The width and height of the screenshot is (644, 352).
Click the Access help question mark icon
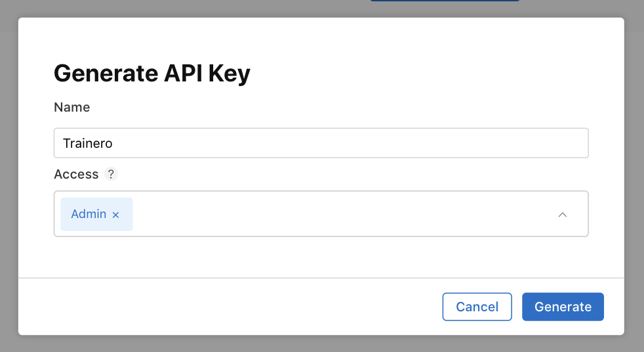click(111, 174)
